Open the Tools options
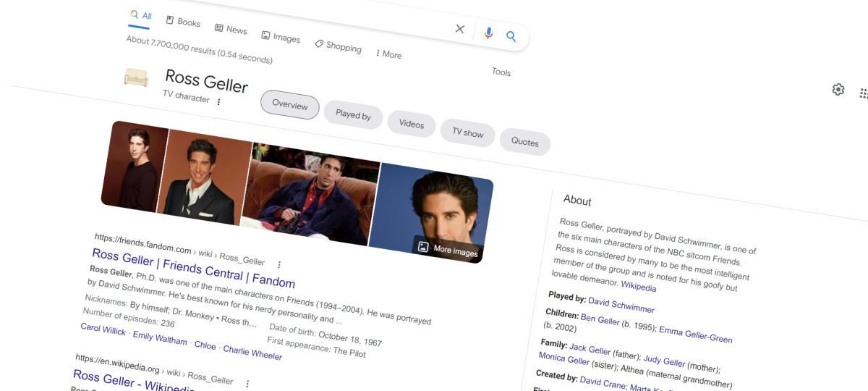The width and height of the screenshot is (868, 391). pos(501,72)
